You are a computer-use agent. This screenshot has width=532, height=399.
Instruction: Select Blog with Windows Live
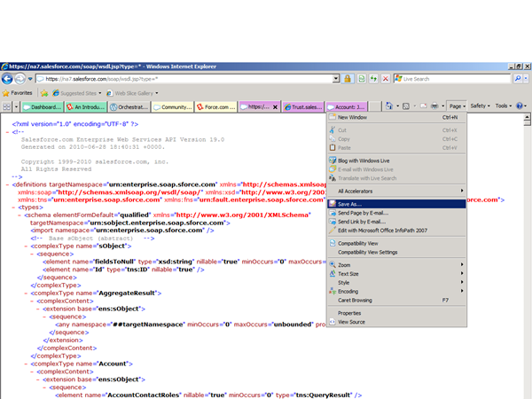click(x=396, y=160)
